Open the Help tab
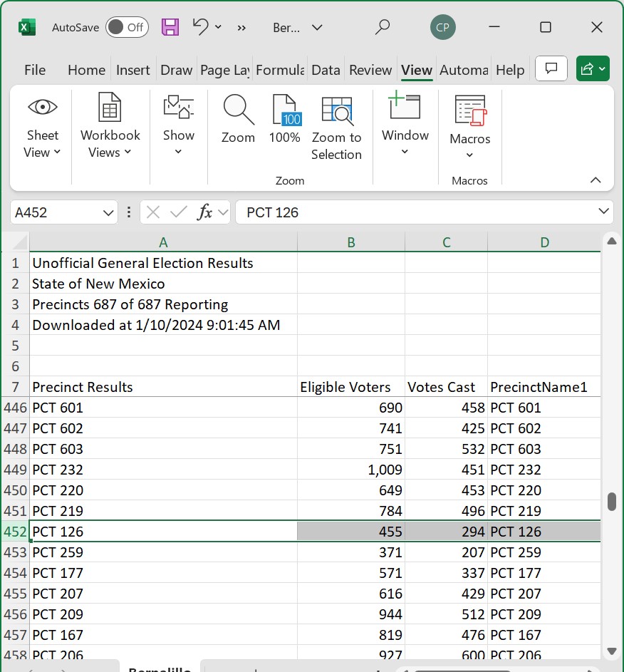The width and height of the screenshot is (624, 672). click(510, 70)
